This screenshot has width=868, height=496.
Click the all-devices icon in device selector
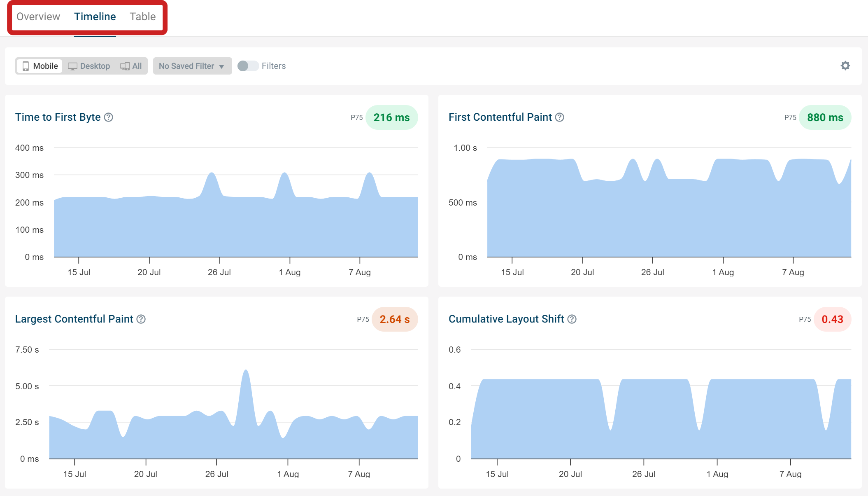[x=125, y=66]
